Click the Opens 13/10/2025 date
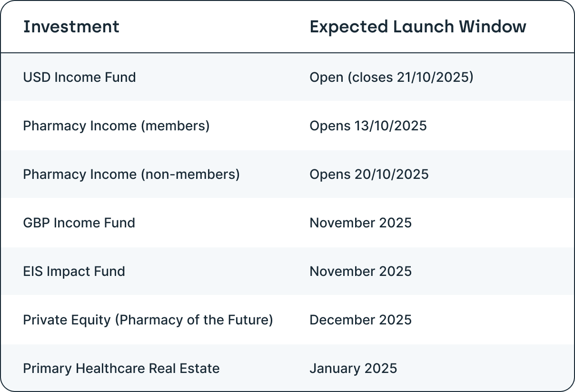This screenshot has height=392, width=575. (x=368, y=126)
